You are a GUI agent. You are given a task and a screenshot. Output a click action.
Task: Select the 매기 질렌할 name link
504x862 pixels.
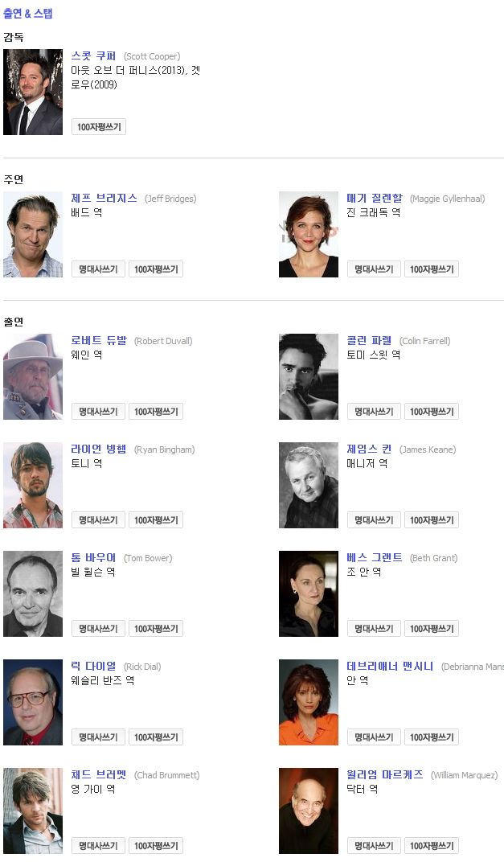pyautogui.click(x=375, y=199)
